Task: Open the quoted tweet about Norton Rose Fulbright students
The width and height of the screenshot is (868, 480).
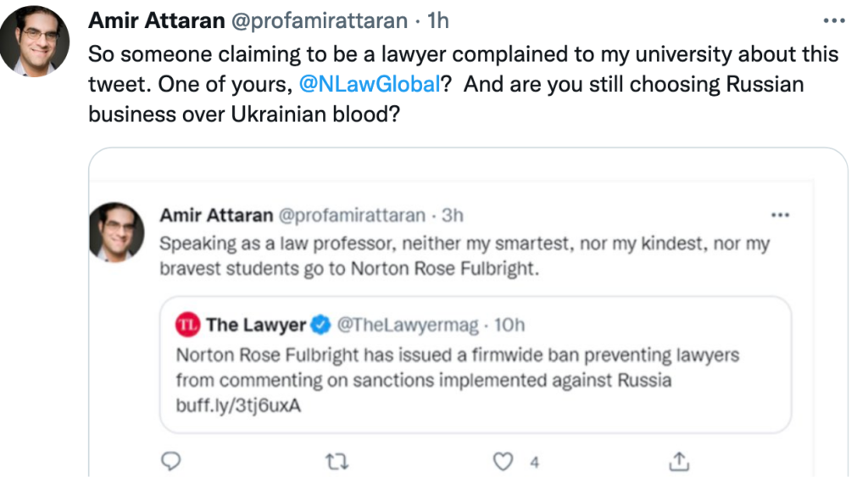Action: [465, 255]
